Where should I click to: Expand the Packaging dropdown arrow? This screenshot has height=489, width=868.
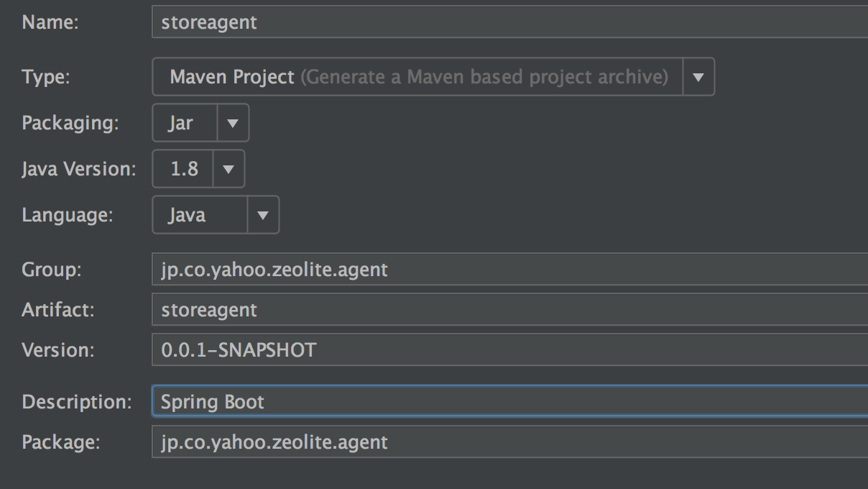232,123
